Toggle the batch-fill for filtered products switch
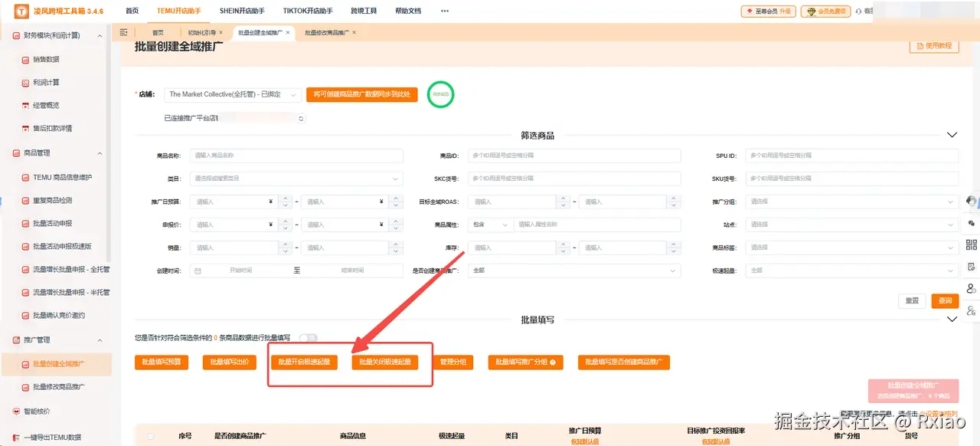Image resolution: width=980 pixels, height=446 pixels. [x=308, y=337]
